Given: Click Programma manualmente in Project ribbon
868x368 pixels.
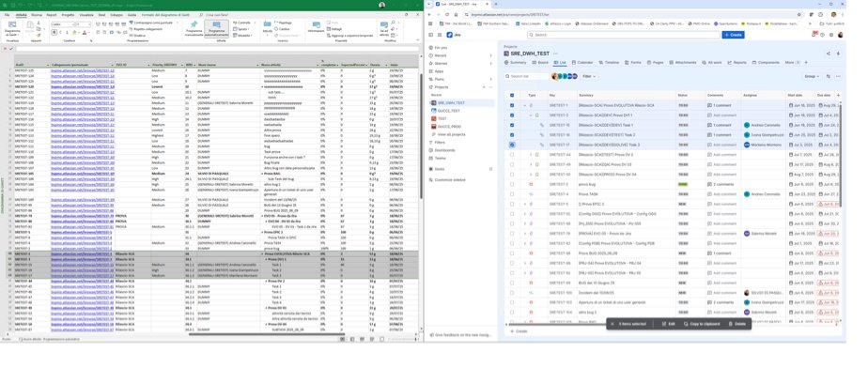Looking at the screenshot, I should coord(194,29).
